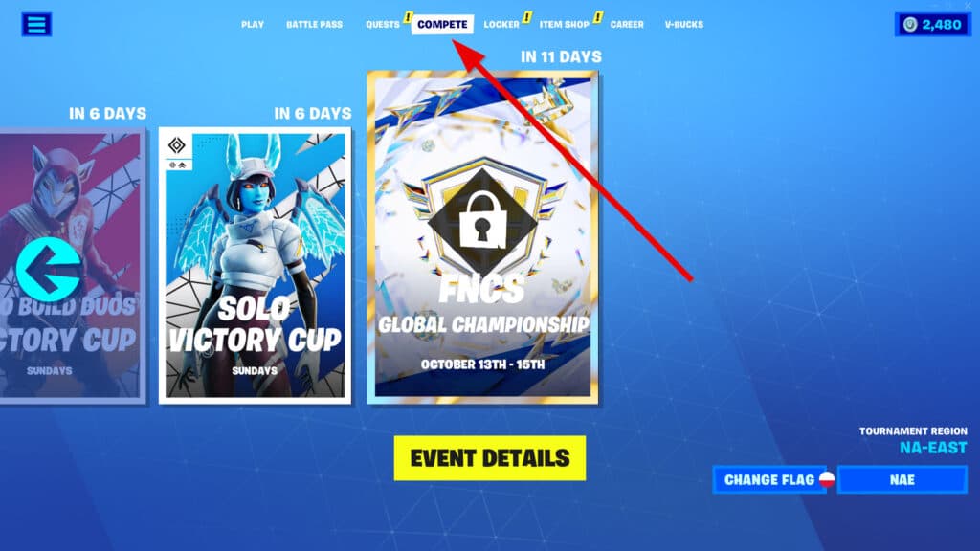Switch to the Battle Pass tab
Image resolution: width=980 pixels, height=551 pixels.
coord(314,24)
